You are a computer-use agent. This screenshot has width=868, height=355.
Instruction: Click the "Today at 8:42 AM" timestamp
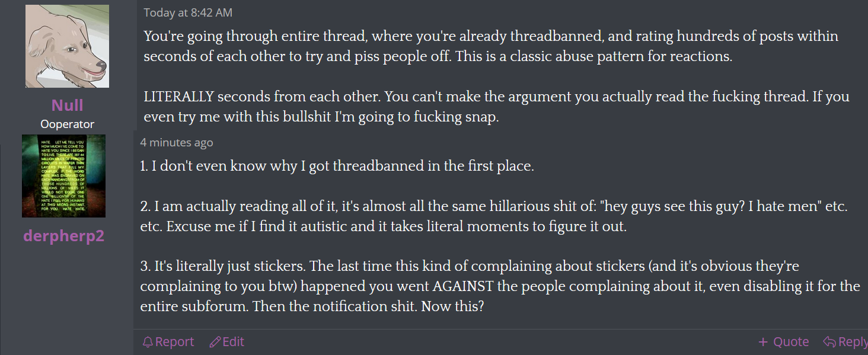188,12
